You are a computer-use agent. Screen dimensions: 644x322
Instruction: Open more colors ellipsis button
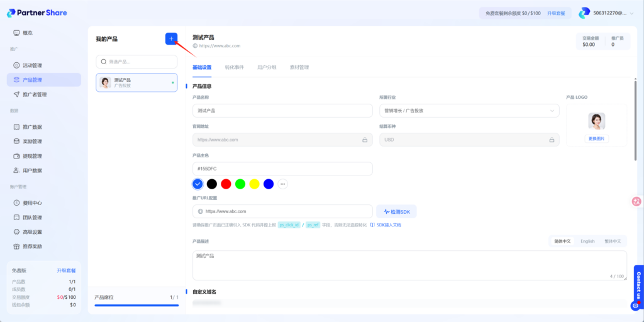[x=283, y=184]
